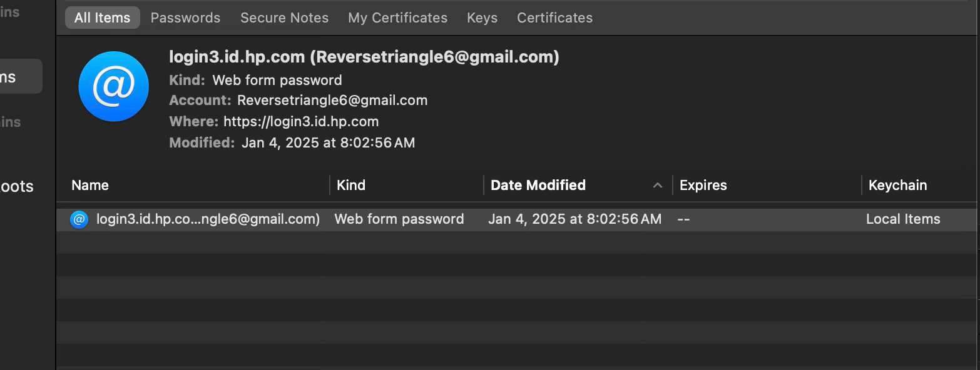Select the All Items tab

click(x=102, y=17)
